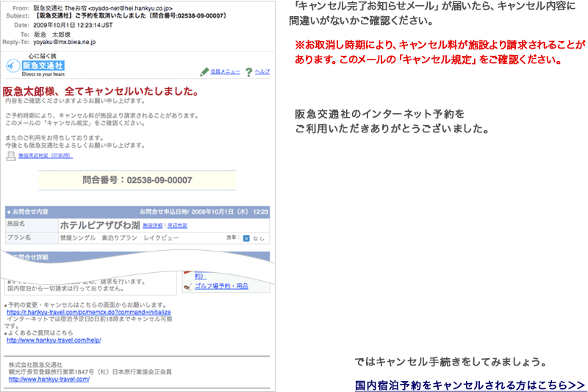Viewport: 588px width, 392px height.
Task: Click the sender address oyado-net@hei.hankyu.co.jp
Action: point(130,8)
